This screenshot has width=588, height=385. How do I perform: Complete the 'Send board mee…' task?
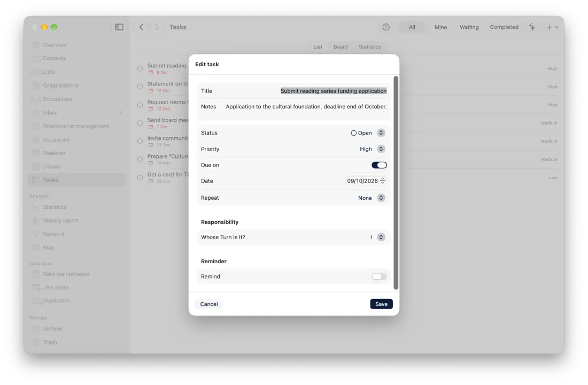click(x=140, y=123)
